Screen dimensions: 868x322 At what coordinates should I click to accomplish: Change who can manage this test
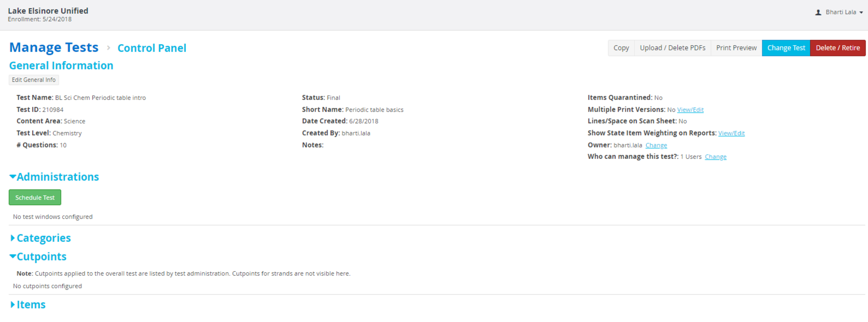click(715, 157)
